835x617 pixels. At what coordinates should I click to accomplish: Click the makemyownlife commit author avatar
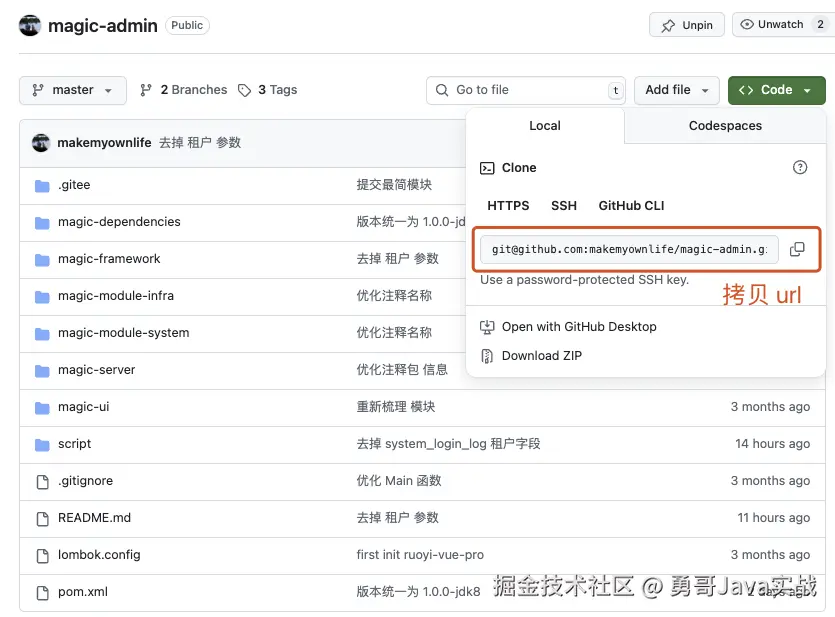coord(41,143)
